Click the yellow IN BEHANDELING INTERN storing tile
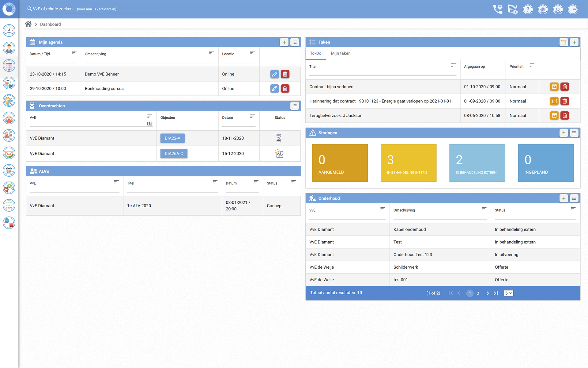The image size is (588, 368). click(408, 163)
